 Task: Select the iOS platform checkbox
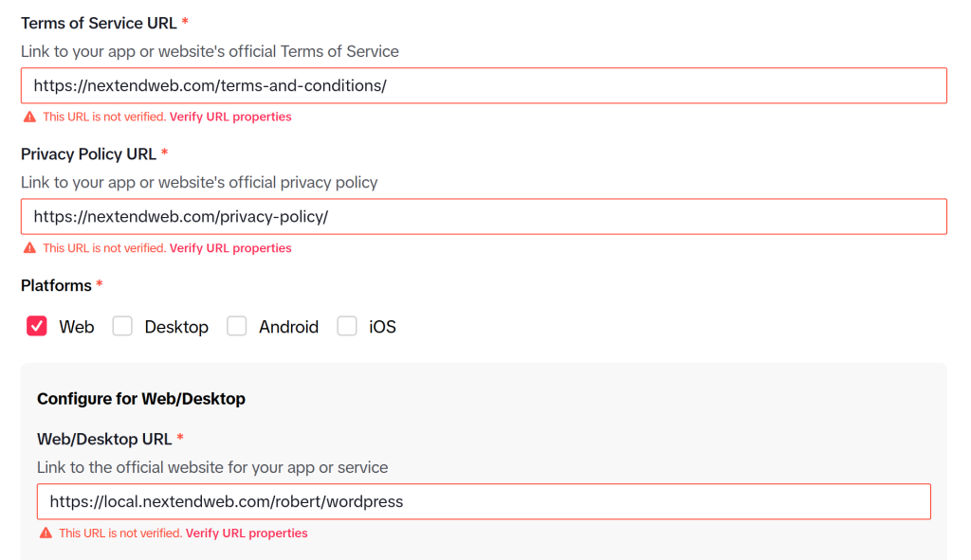click(x=348, y=327)
